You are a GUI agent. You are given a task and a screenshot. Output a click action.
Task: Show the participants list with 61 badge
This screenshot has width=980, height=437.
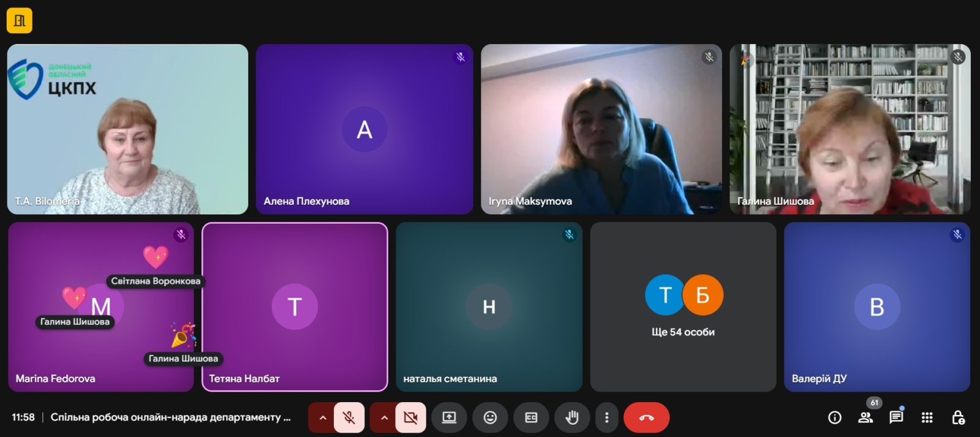pyautogui.click(x=865, y=417)
